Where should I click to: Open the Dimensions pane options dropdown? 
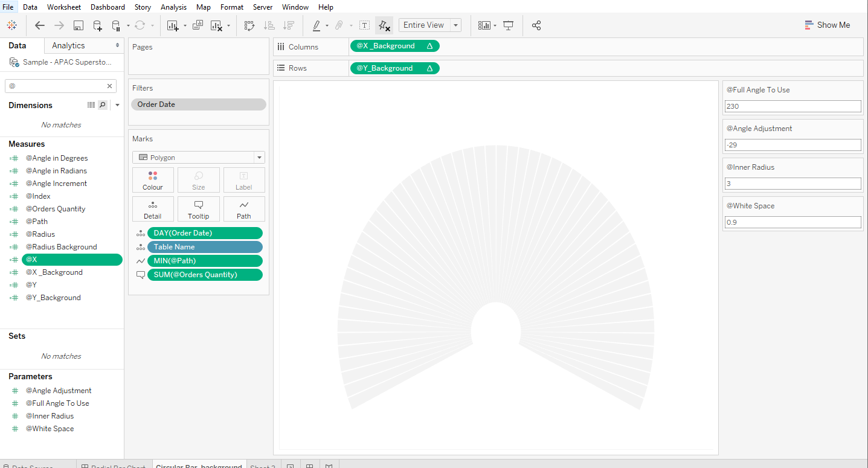117,104
